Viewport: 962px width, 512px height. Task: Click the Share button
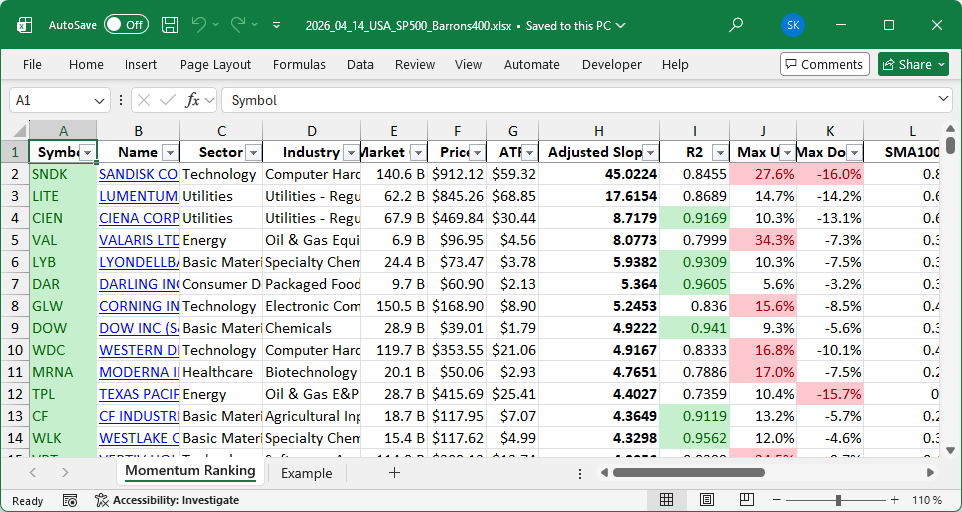[x=913, y=64]
